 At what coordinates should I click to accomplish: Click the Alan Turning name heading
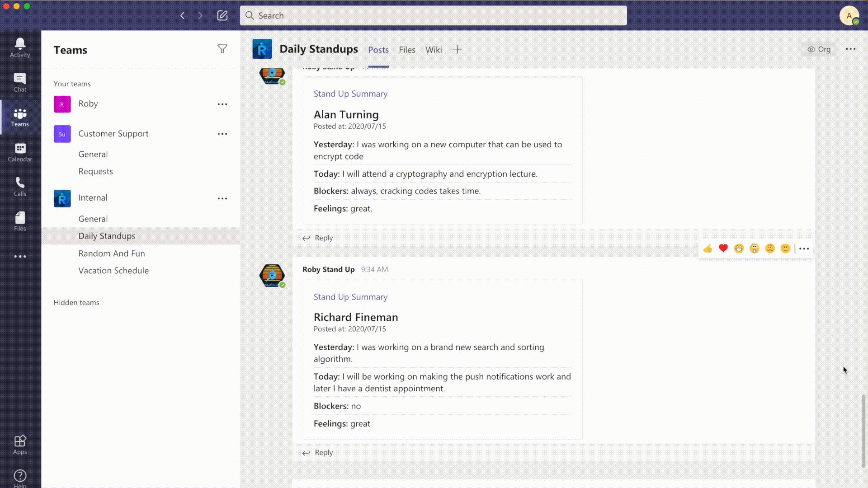point(346,115)
